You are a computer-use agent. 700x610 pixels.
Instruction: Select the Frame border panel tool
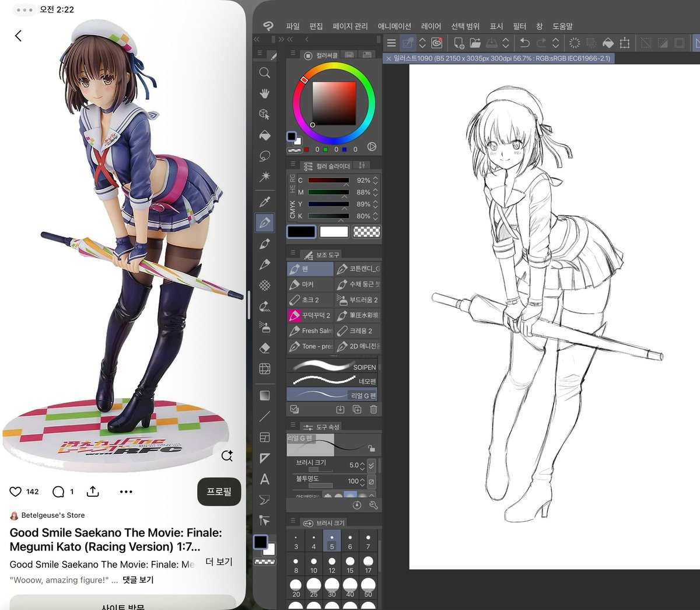(x=264, y=437)
